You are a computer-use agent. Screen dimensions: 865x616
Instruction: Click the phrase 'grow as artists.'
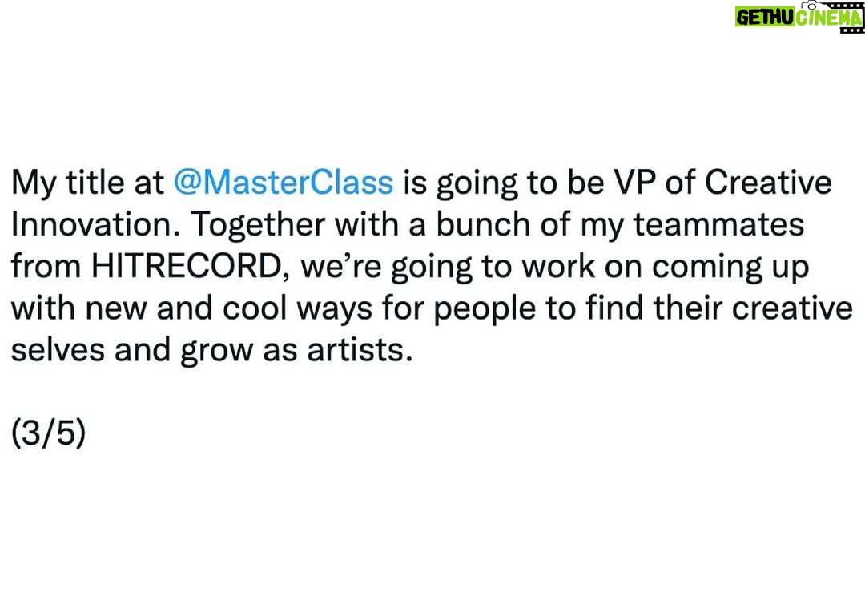tap(296, 351)
